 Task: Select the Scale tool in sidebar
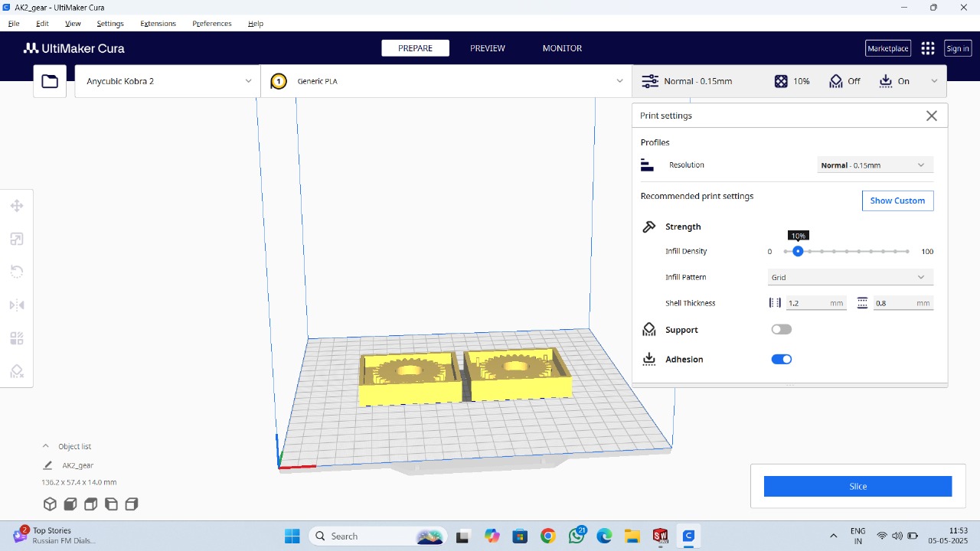click(17, 239)
